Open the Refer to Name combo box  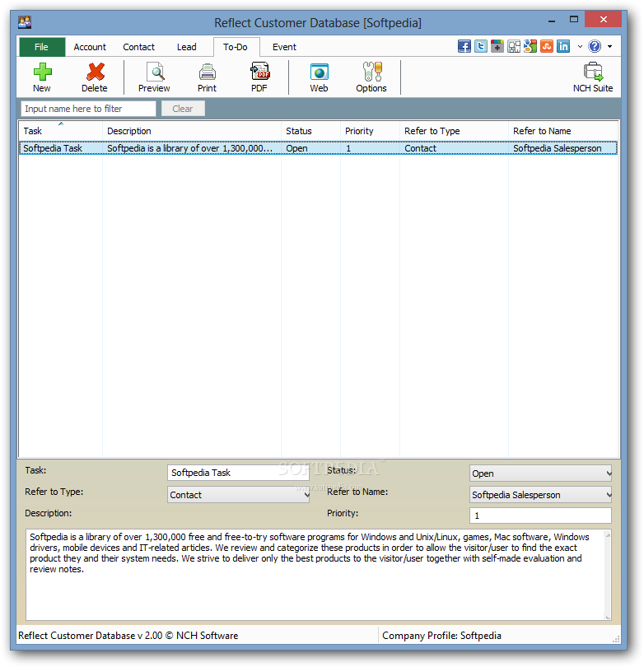pos(540,494)
